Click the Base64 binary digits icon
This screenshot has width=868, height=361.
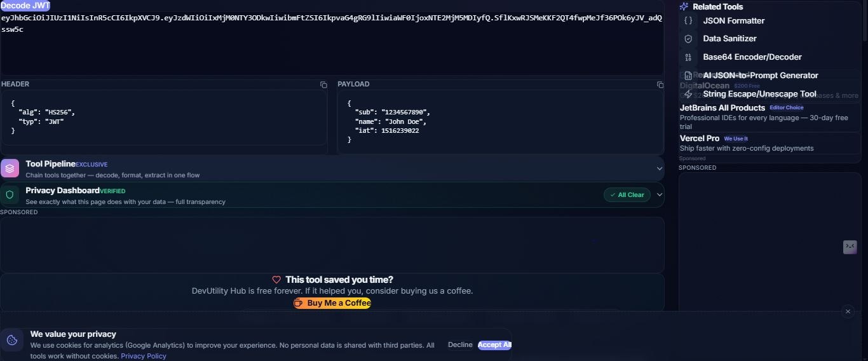[x=688, y=57]
